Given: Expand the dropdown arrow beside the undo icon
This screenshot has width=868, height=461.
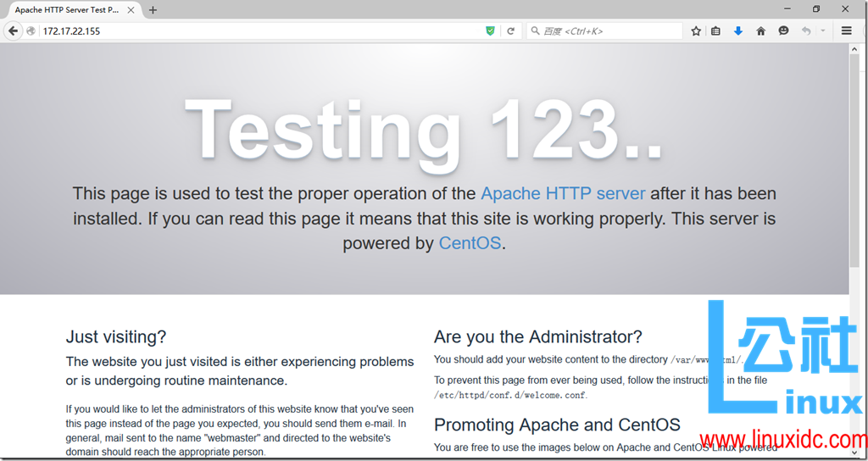Looking at the screenshot, I should [822, 31].
